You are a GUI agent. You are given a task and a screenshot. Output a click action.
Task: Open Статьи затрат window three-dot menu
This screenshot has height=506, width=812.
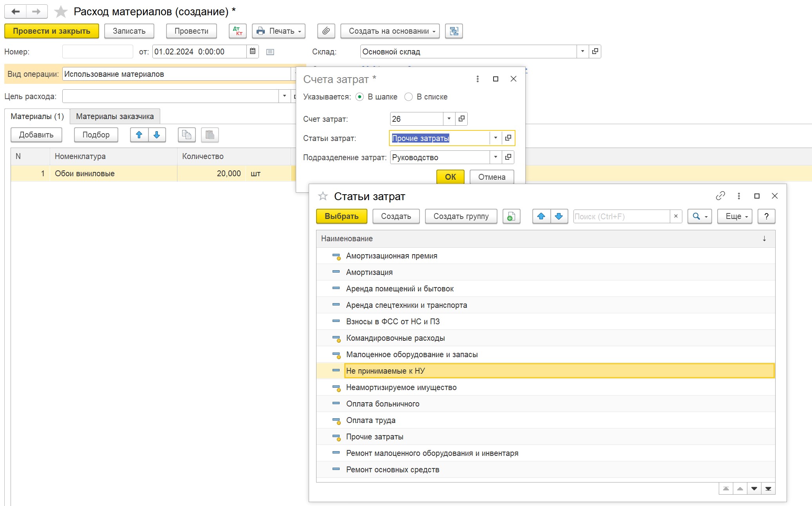739,196
